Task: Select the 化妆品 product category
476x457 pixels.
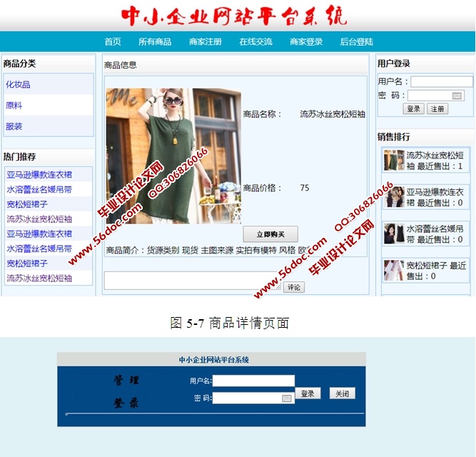Action: tap(18, 84)
